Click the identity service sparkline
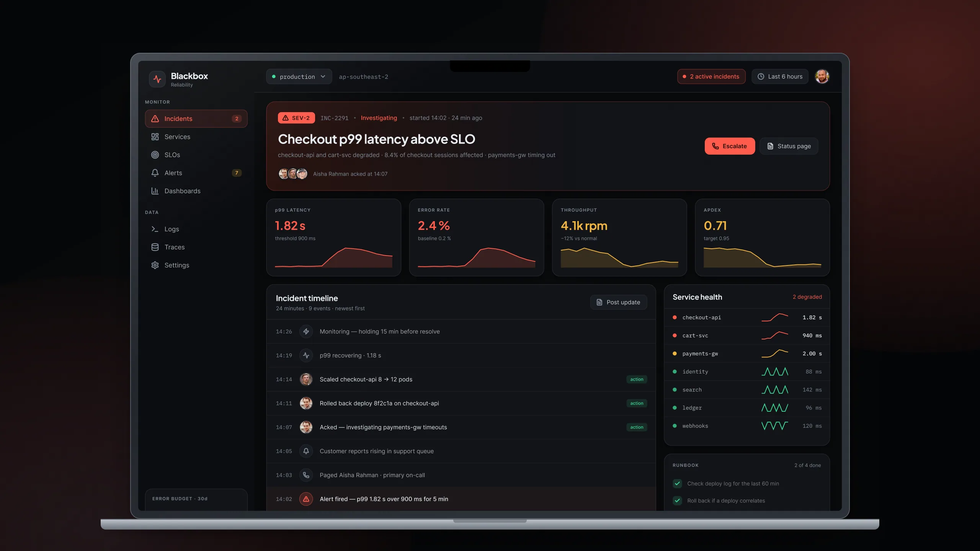Screen dimensions: 980x551 coord(775,372)
